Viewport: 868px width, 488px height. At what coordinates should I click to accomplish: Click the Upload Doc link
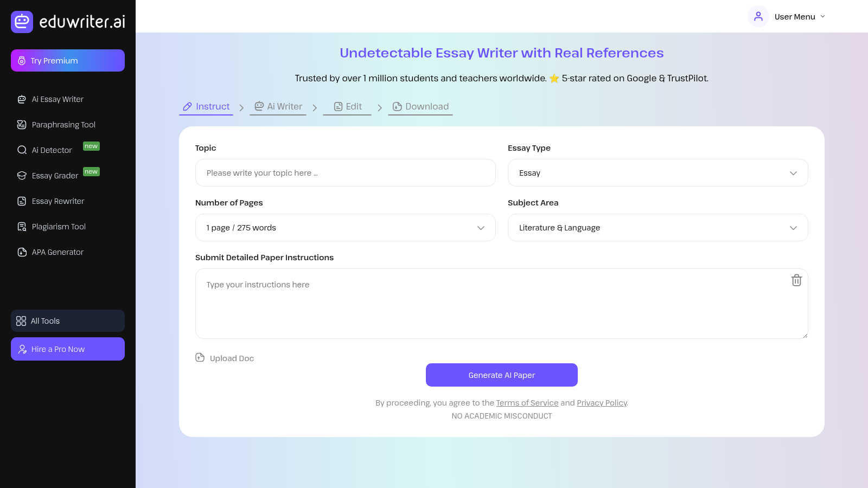[225, 358]
